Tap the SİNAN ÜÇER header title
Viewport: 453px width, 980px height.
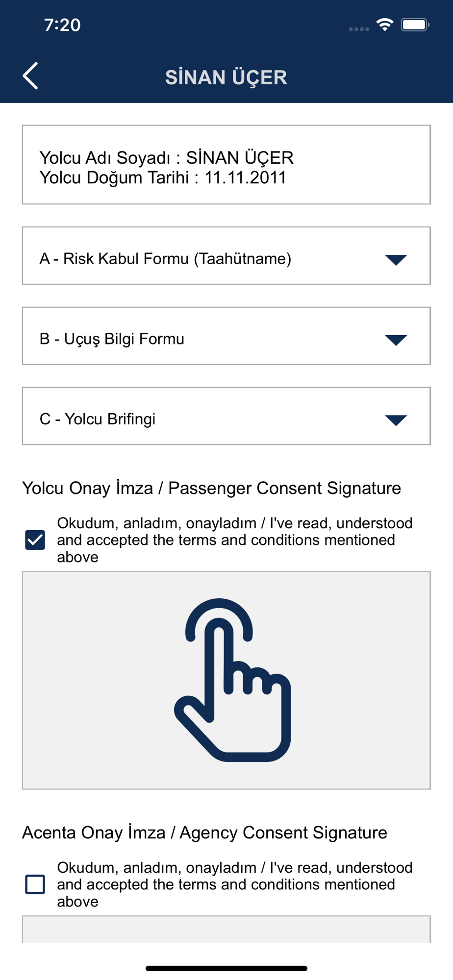[226, 77]
